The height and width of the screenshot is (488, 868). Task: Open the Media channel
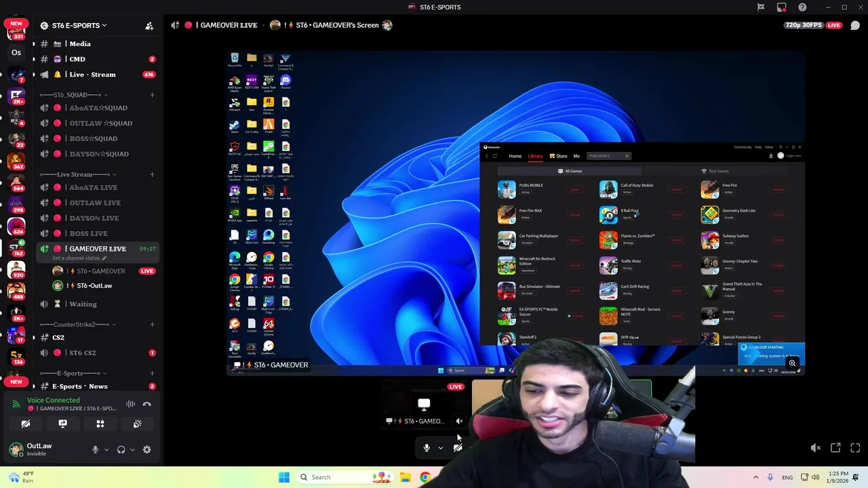tap(98, 44)
